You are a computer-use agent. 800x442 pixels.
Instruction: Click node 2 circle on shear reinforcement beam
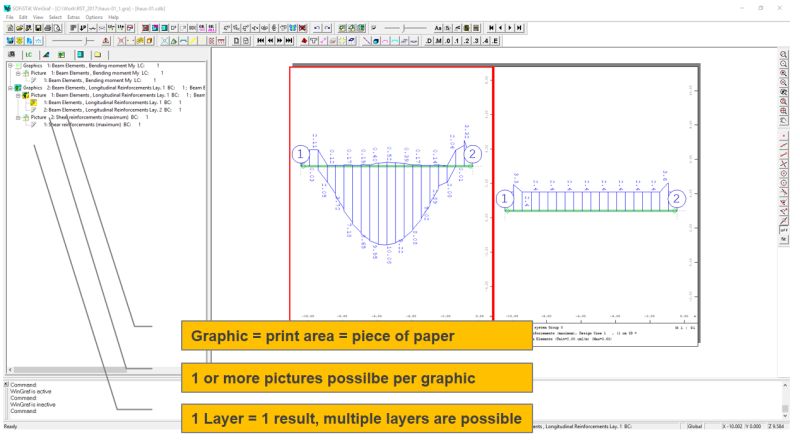pyautogui.click(x=677, y=198)
